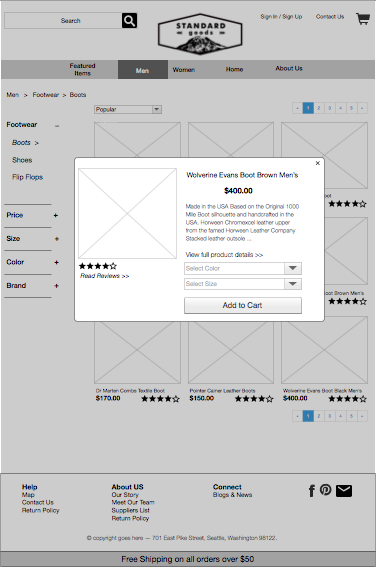Open the Read Reviews link
Screen dimensions: 376x567
point(104,276)
